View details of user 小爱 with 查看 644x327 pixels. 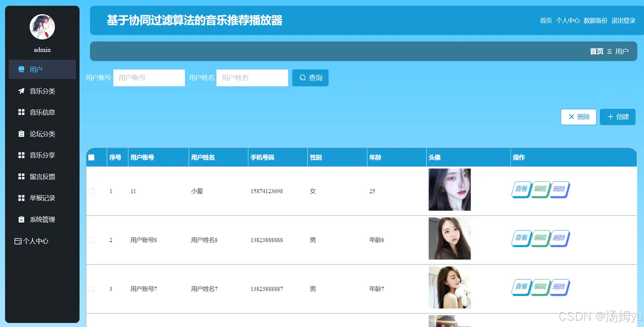tap(521, 189)
